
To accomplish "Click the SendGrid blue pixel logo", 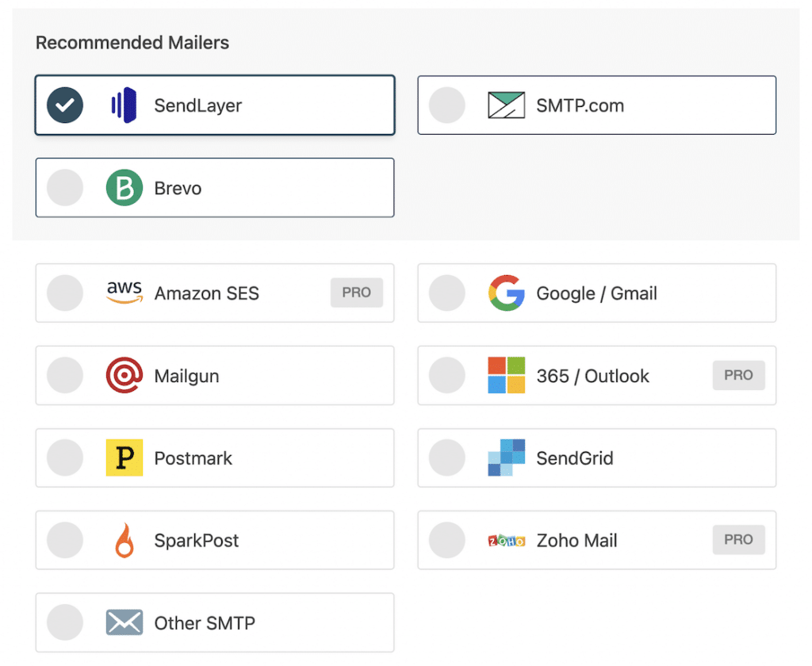I will click(506, 457).
